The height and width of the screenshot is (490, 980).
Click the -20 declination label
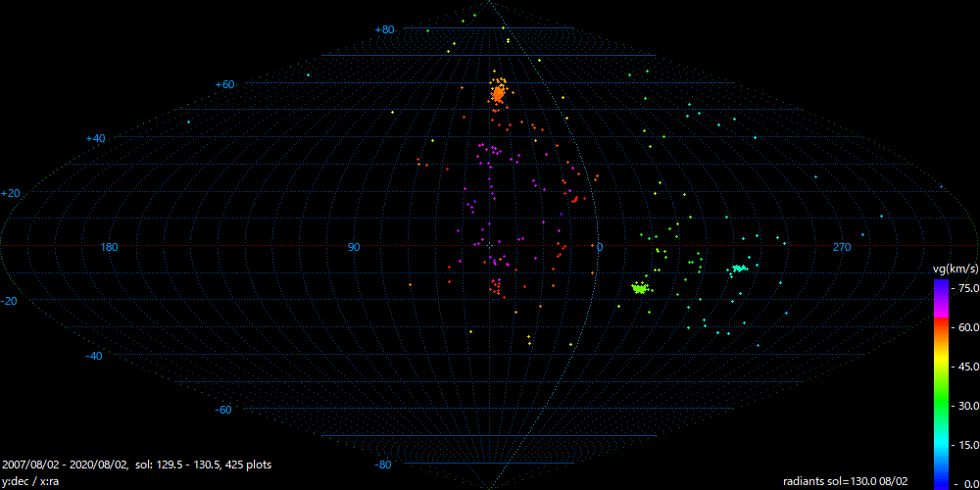coord(12,302)
